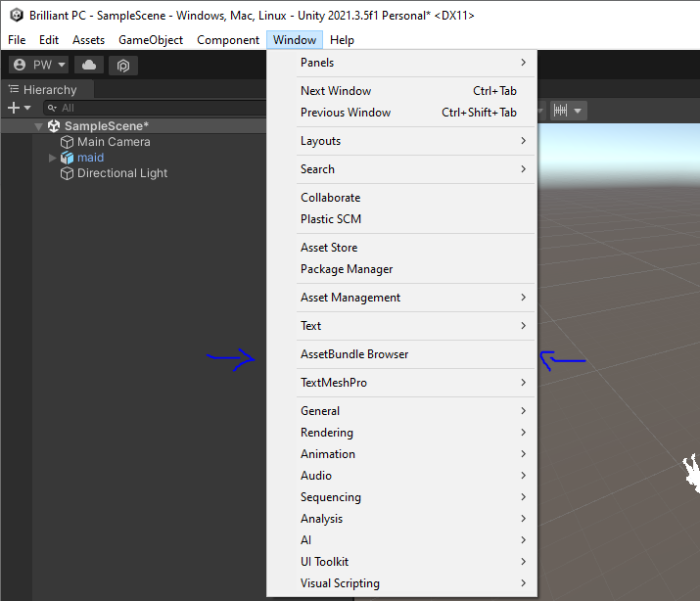
Task: Choose Previous Window
Action: (401, 113)
